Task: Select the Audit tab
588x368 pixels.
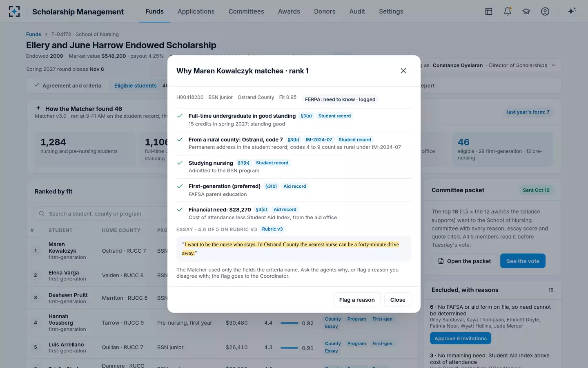Action: [357, 11]
